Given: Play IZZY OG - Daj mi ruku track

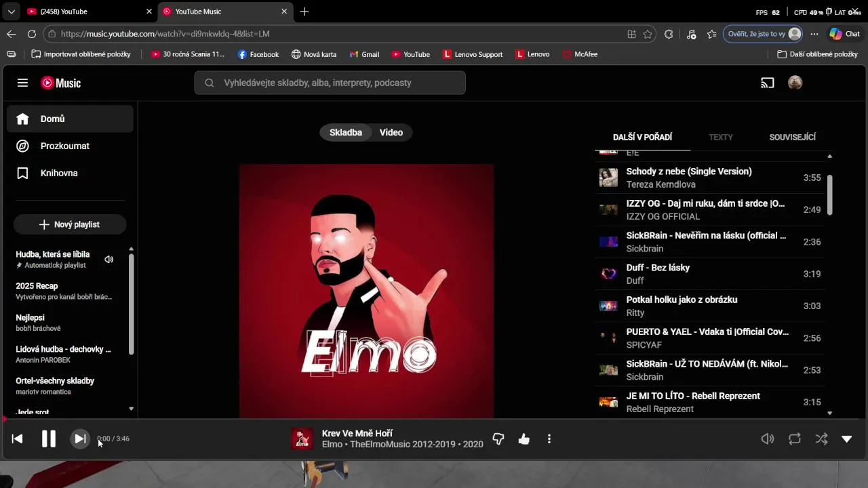Looking at the screenshot, I should pyautogui.click(x=710, y=209).
